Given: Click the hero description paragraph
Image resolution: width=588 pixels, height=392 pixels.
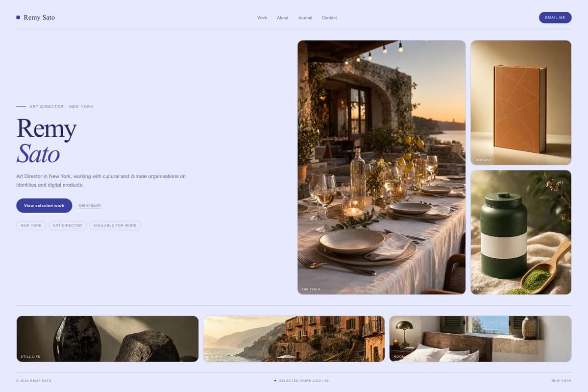Looking at the screenshot, I should coord(101,180).
